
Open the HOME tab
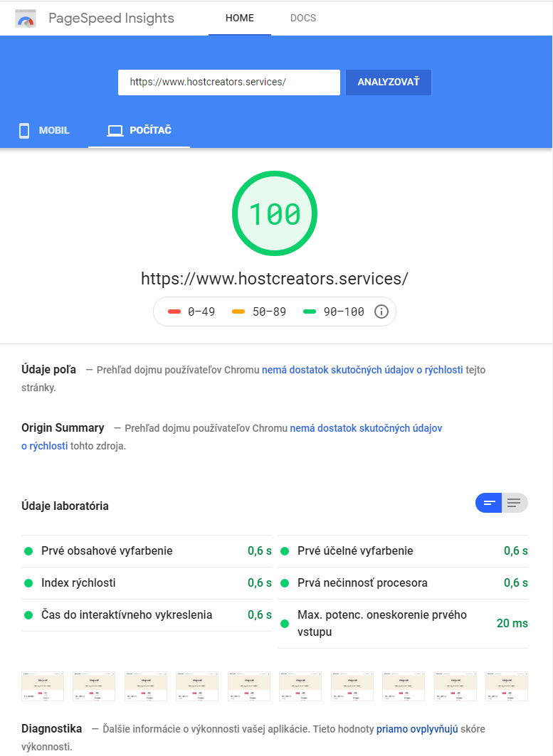click(240, 18)
